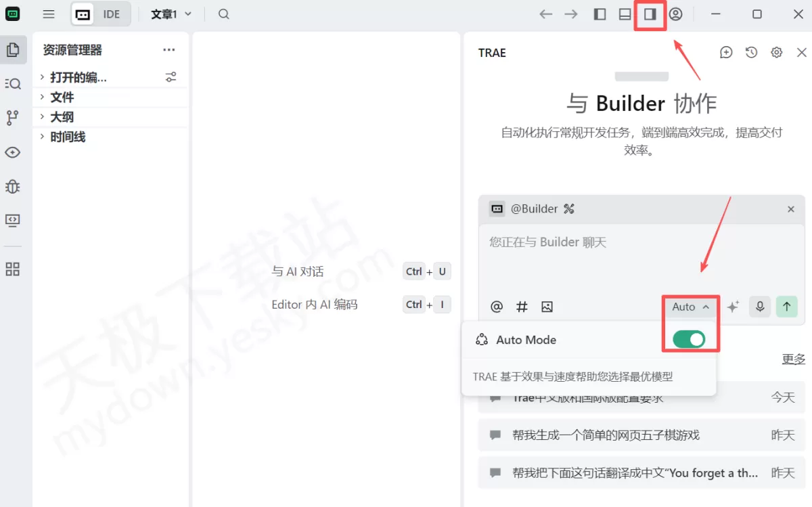Viewport: 812px width, 507px height.
Task: Toggle the right AI sidebar layout
Action: click(650, 14)
